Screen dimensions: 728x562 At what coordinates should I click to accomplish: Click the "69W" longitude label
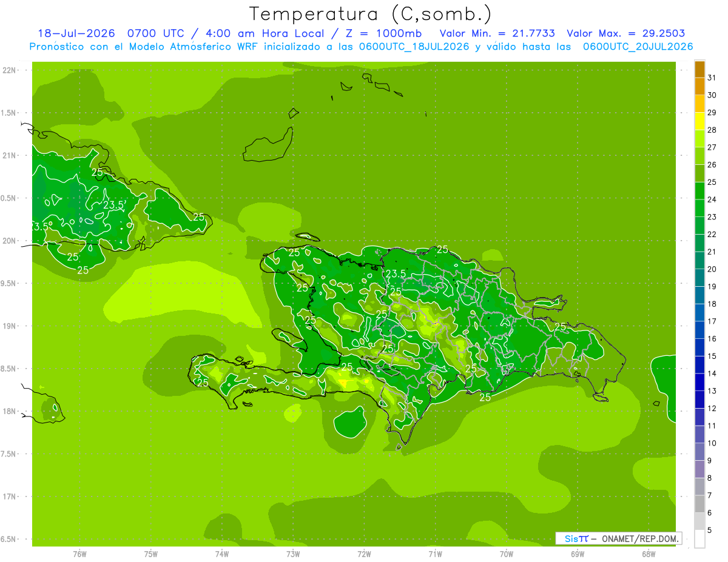(x=578, y=554)
